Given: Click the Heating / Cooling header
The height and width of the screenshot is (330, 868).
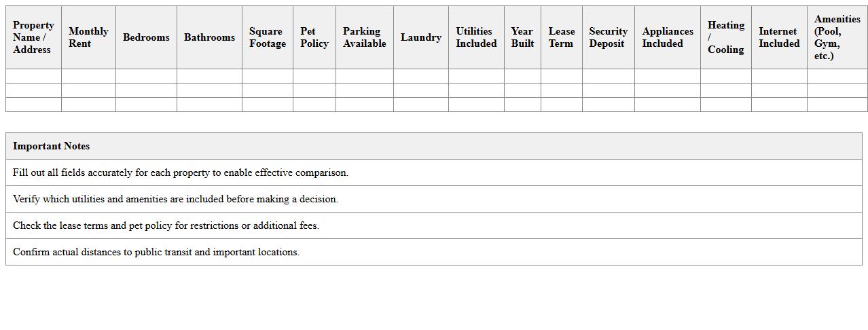Looking at the screenshot, I should click(725, 37).
